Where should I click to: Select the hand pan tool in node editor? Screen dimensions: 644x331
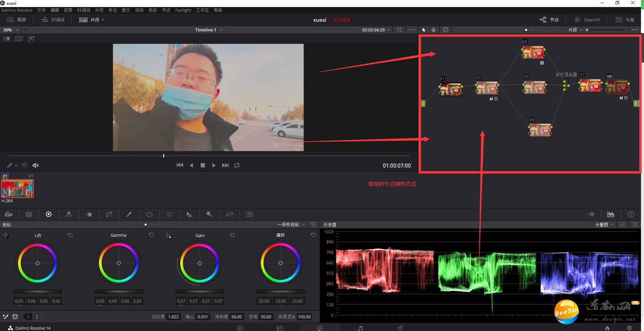pyautogui.click(x=434, y=30)
